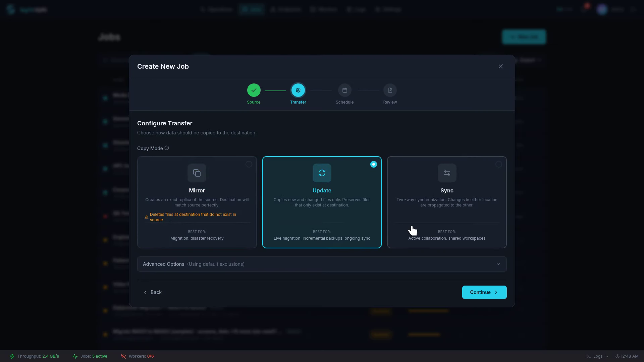Click the completed Source step checkmark
The width and height of the screenshot is (644, 362).
(254, 90)
